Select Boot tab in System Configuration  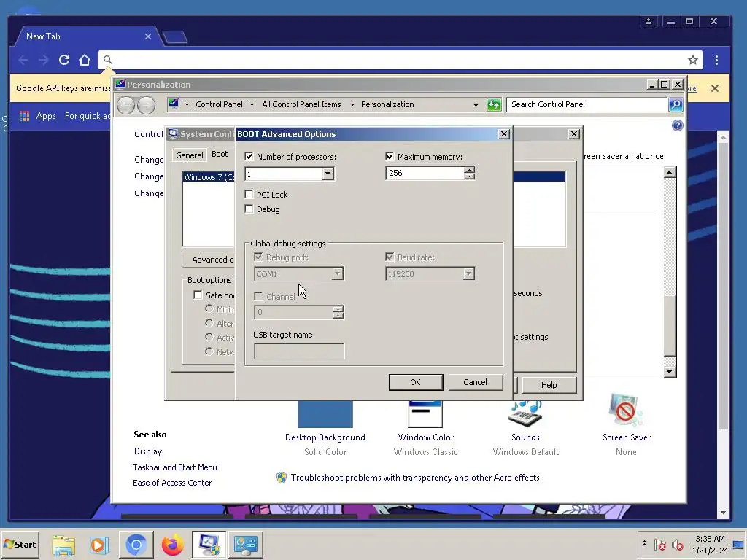click(220, 155)
